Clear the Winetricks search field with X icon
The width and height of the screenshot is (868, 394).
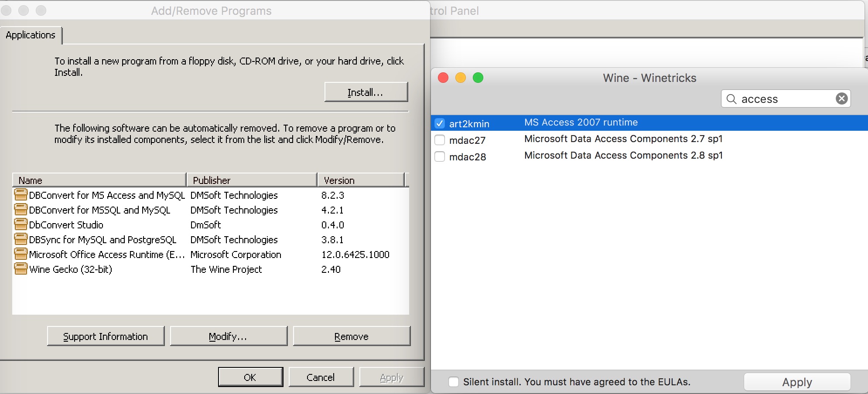tap(842, 98)
